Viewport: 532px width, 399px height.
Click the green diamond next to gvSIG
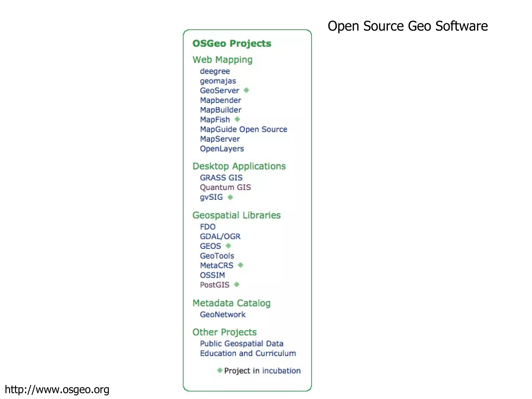(230, 197)
